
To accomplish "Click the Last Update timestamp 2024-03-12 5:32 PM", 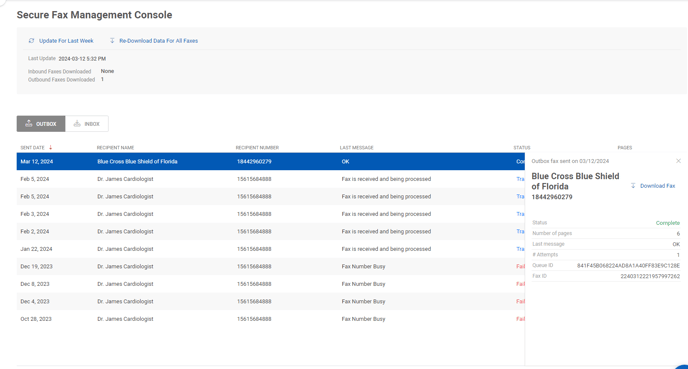I will coord(82,59).
